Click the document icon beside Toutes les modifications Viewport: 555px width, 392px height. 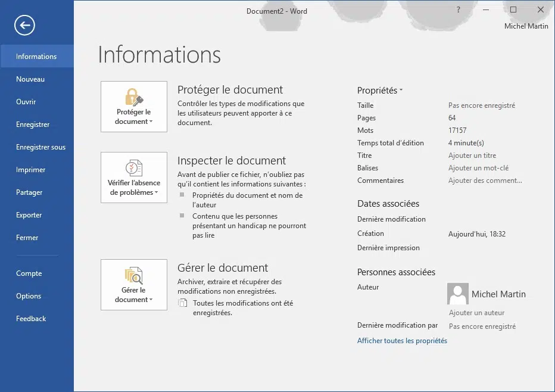pyautogui.click(x=182, y=303)
